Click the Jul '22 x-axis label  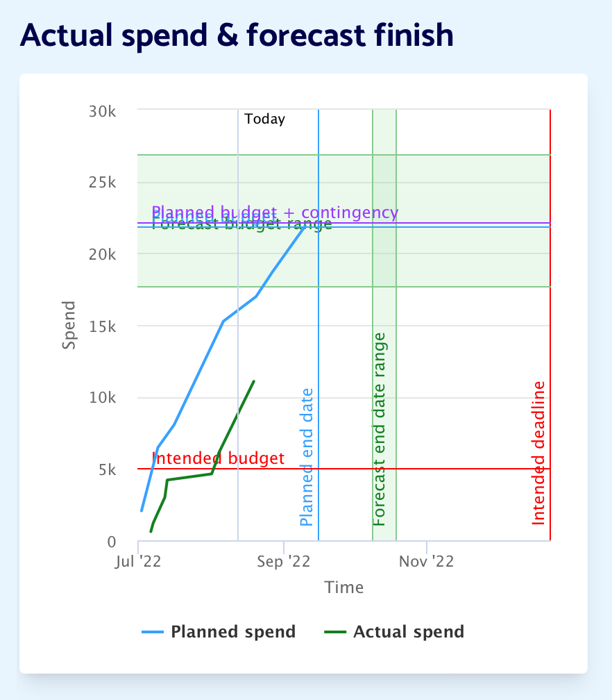coord(139,560)
